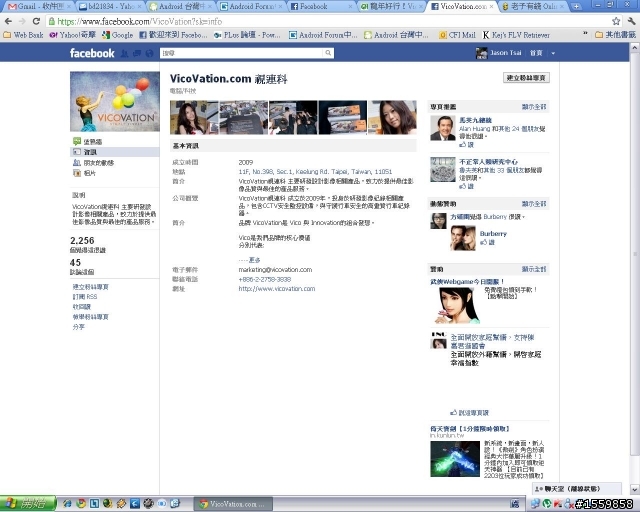This screenshot has height=512, width=640.
Task: Open a new tab with plus button
Action: point(576,7)
